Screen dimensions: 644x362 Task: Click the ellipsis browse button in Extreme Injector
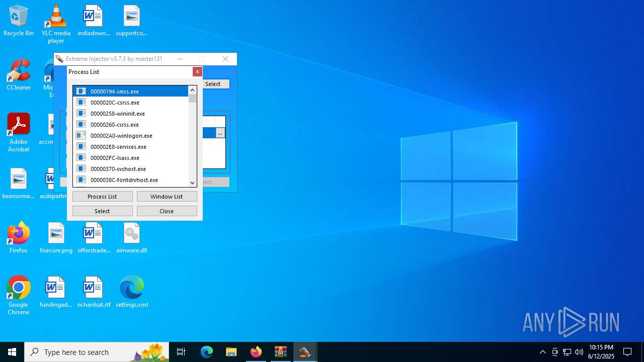220,133
